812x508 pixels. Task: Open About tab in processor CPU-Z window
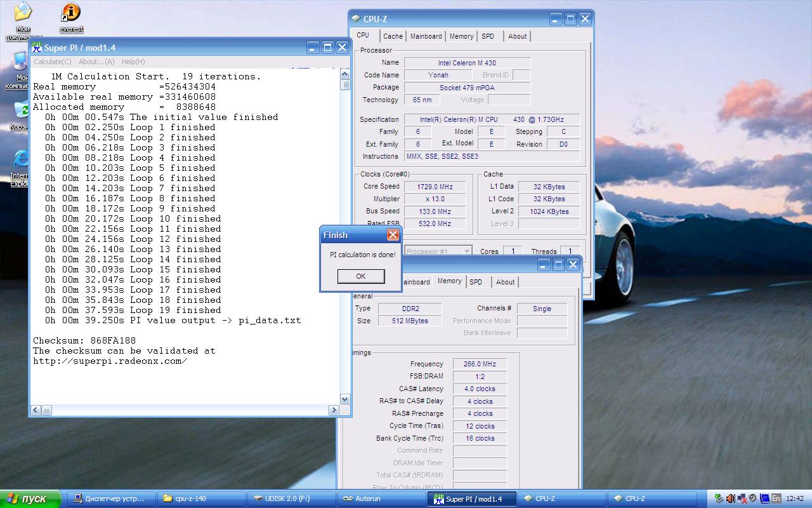click(517, 36)
